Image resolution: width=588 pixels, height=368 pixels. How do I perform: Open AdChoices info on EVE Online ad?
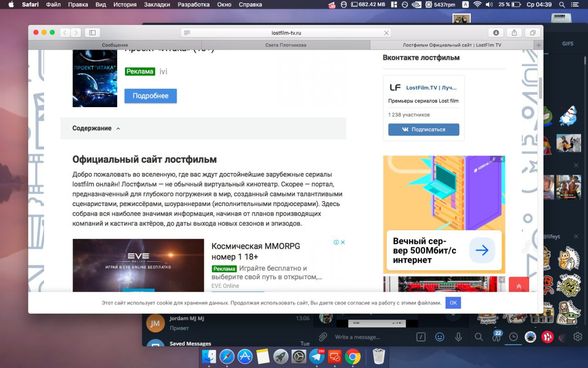(336, 242)
